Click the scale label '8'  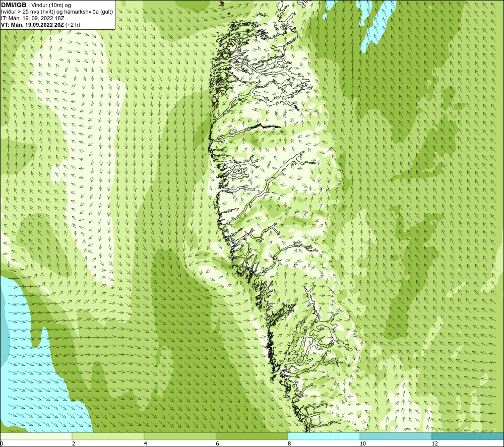[290, 444]
